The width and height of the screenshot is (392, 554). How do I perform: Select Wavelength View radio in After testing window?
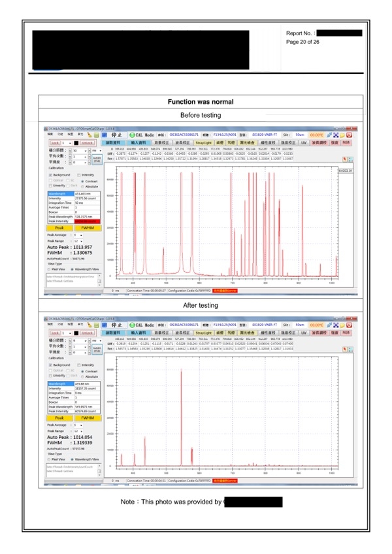tap(72, 459)
